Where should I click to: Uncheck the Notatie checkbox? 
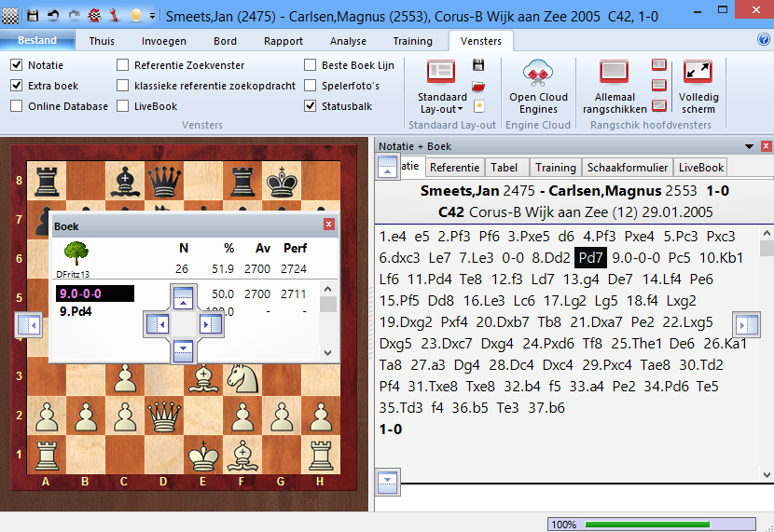pyautogui.click(x=16, y=64)
